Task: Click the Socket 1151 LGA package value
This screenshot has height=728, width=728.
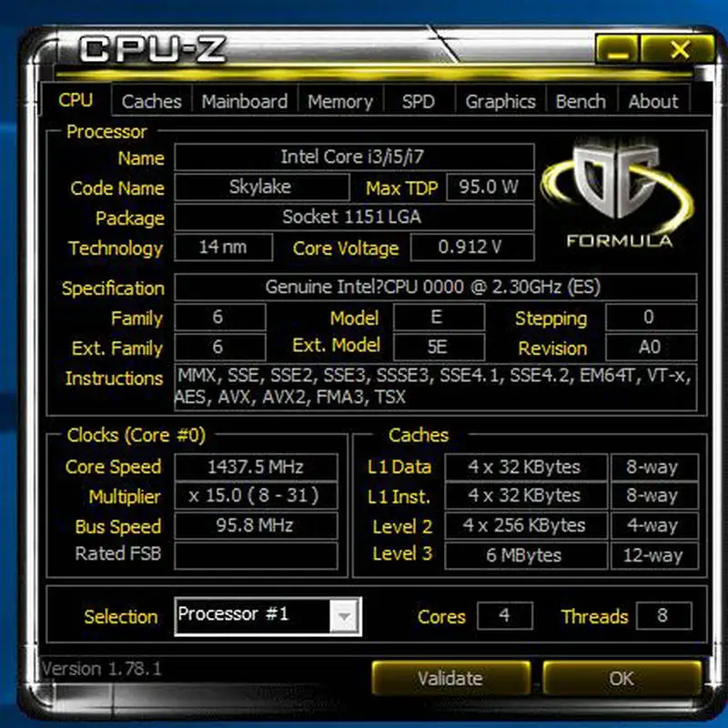Action: [354, 217]
